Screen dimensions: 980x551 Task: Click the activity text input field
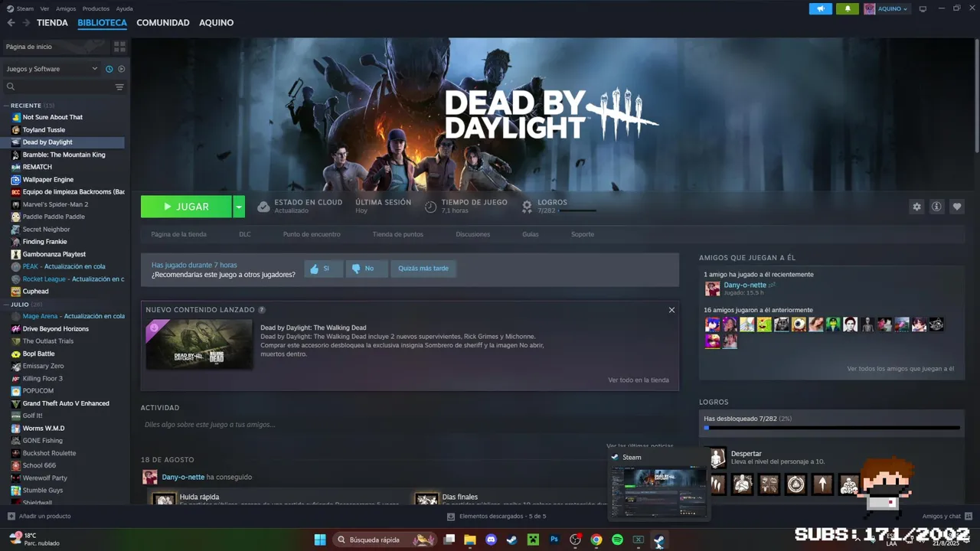409,425
